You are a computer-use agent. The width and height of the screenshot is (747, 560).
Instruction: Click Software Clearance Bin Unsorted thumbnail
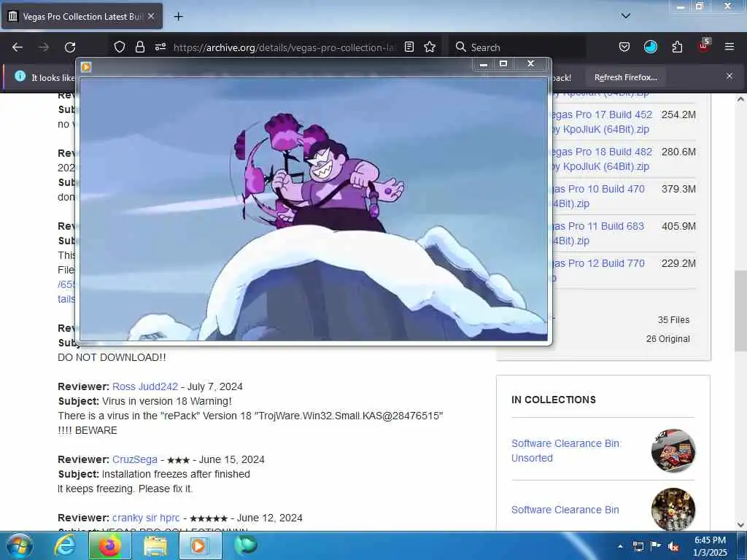point(673,450)
